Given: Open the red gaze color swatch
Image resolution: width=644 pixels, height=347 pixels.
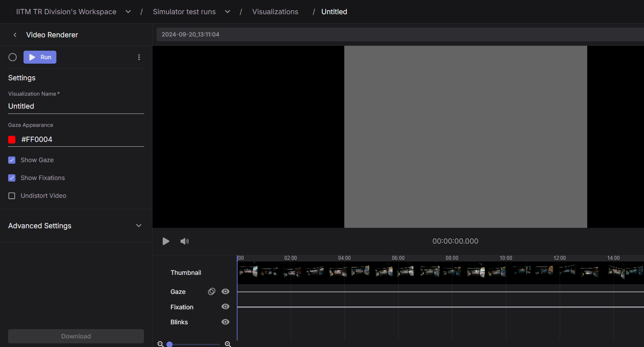Looking at the screenshot, I should point(12,139).
